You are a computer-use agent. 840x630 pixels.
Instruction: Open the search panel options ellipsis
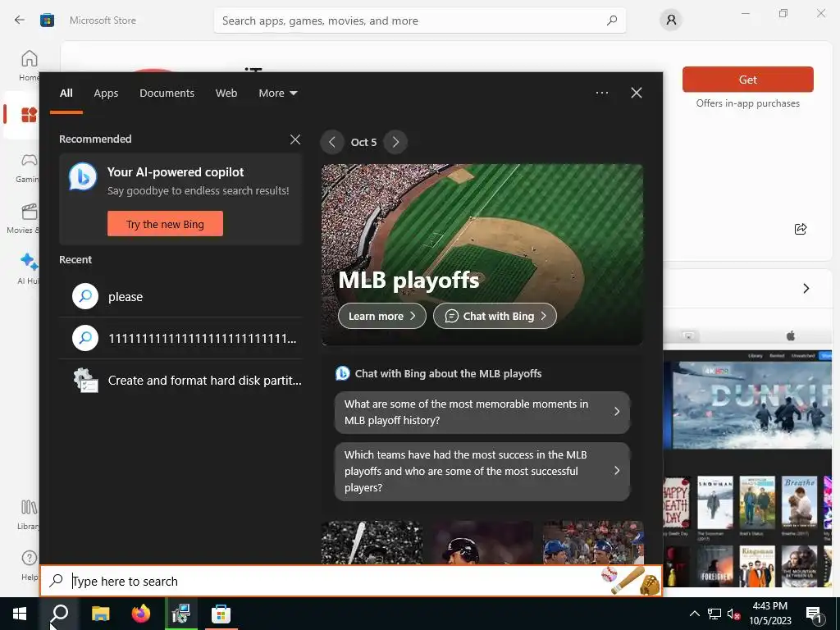click(601, 93)
